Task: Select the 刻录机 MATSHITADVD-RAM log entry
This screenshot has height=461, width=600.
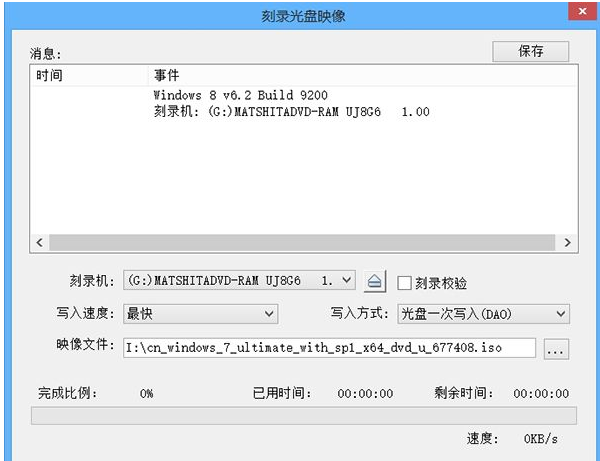Action: (x=290, y=111)
